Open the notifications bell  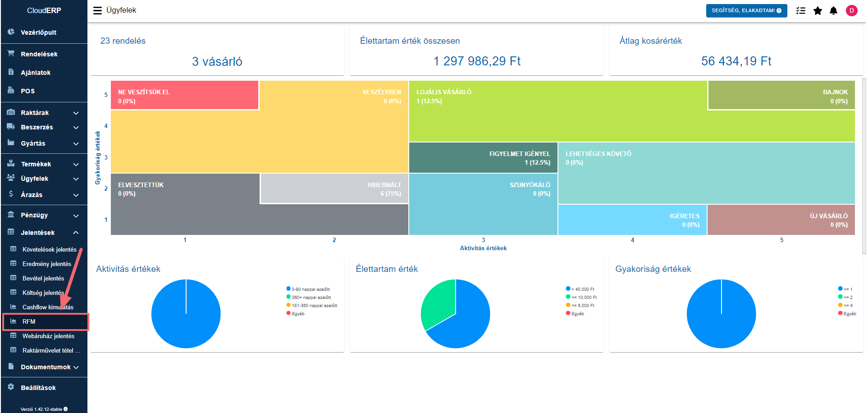[834, 10]
